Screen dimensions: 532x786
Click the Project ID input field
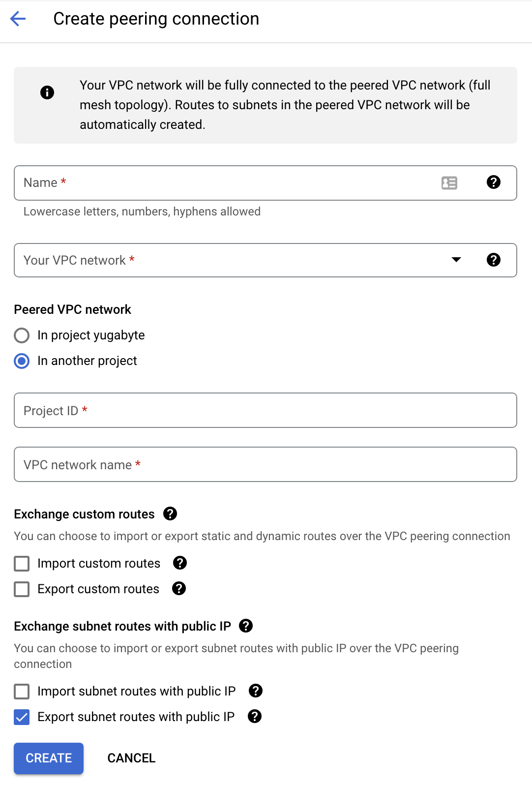pyautogui.click(x=197, y=410)
